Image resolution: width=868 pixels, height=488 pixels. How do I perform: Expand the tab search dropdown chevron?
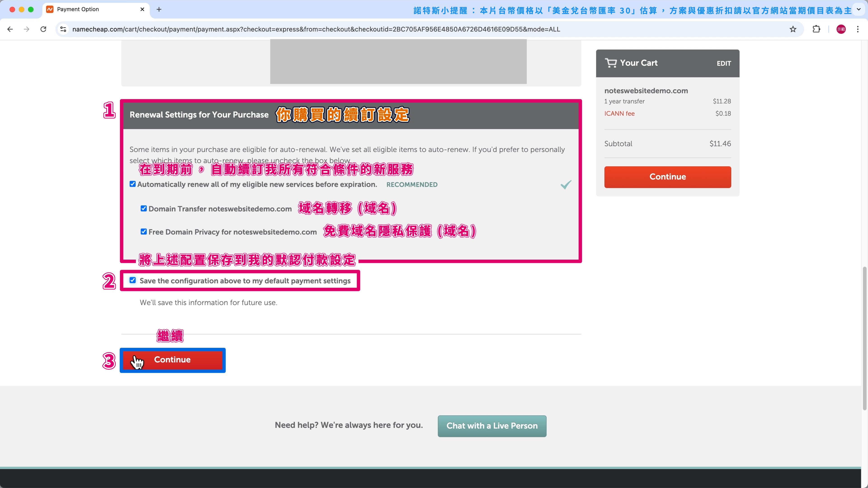[859, 9]
